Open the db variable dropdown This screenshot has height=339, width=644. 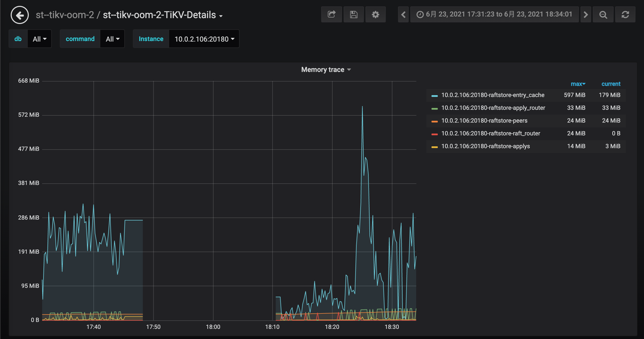click(x=39, y=39)
